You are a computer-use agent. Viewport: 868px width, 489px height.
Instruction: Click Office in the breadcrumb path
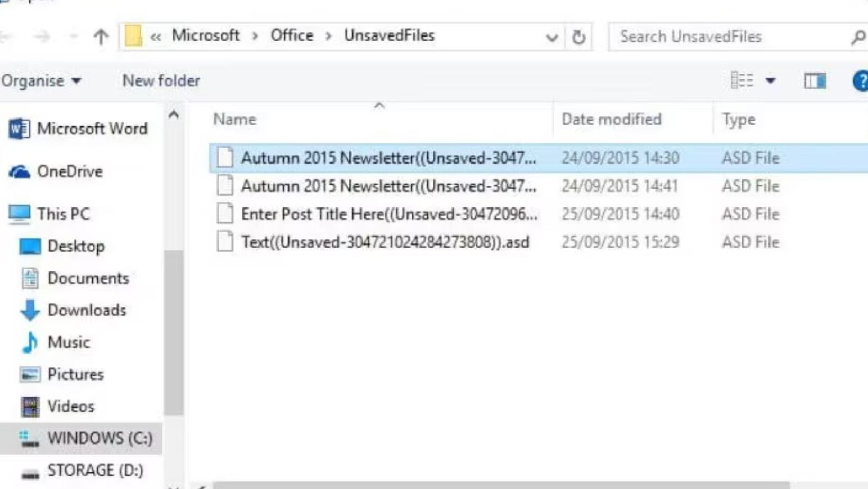click(292, 35)
